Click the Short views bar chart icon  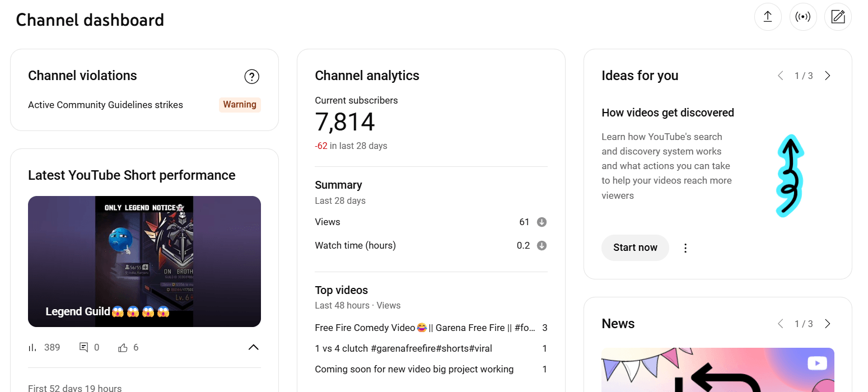(32, 348)
